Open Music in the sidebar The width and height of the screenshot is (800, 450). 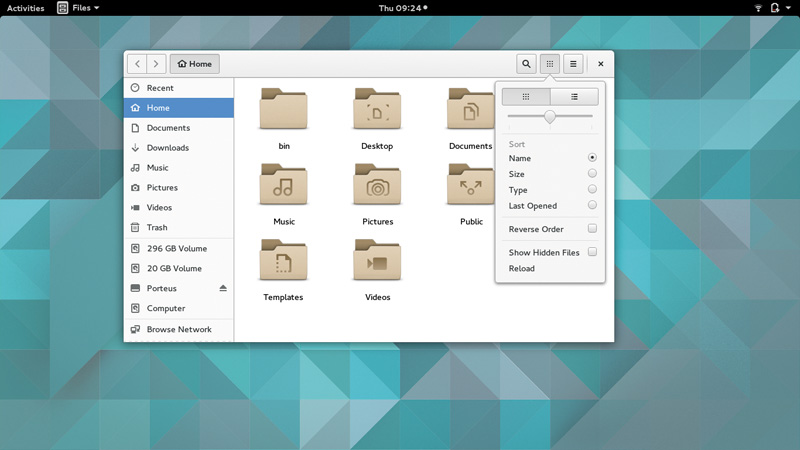179,167
